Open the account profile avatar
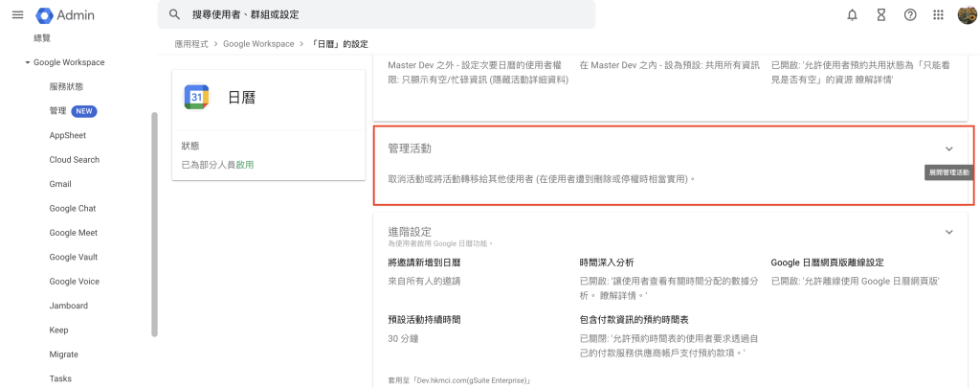980x388 pixels. (x=967, y=15)
